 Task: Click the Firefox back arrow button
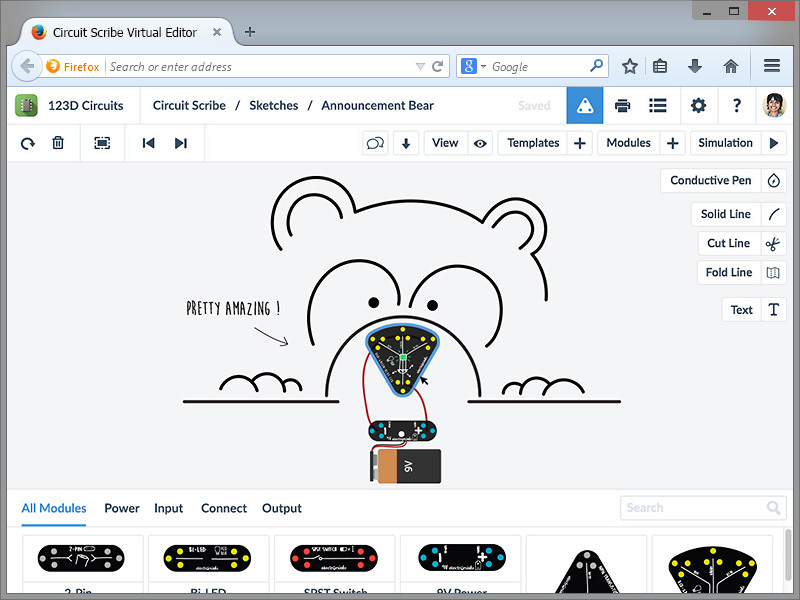point(27,66)
